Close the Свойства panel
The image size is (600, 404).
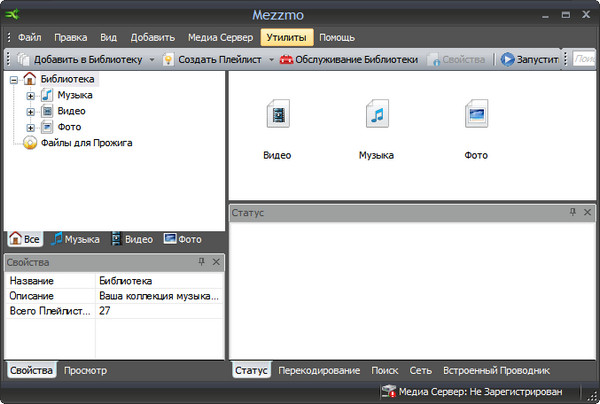click(x=217, y=262)
